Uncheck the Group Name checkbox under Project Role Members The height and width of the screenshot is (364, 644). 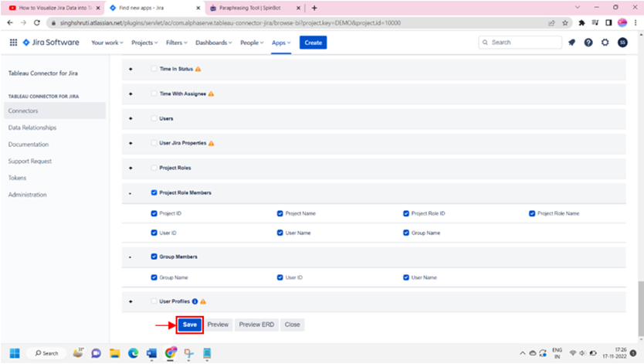406,233
